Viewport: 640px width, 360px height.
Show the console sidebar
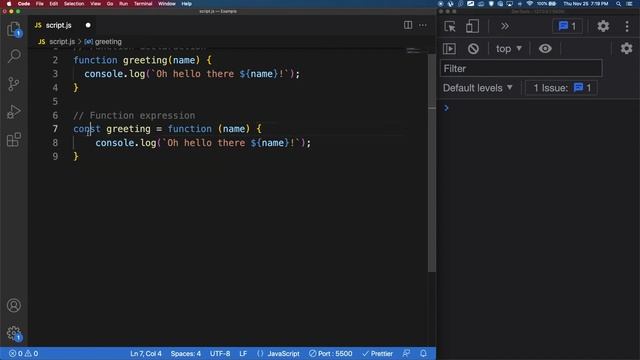pyautogui.click(x=449, y=49)
